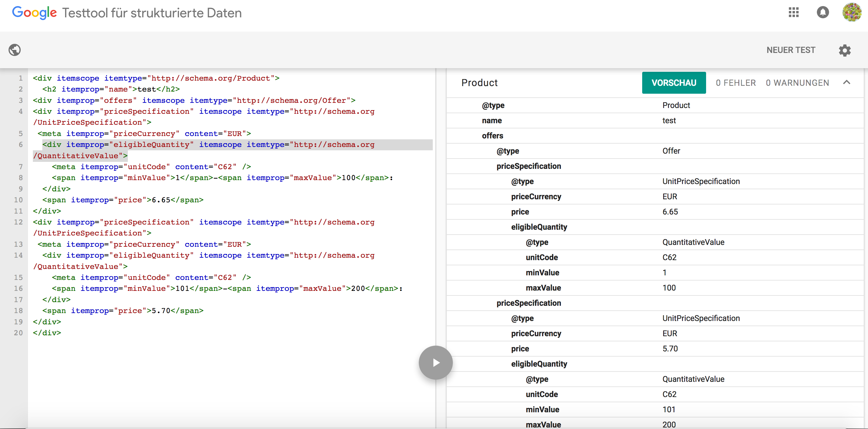
Task: Open the Google apps grid
Action: coord(793,12)
